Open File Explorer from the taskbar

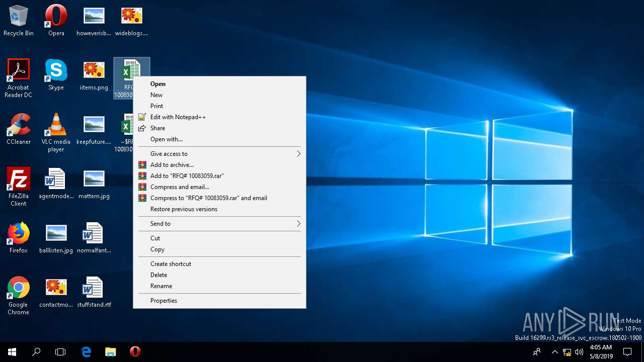[110, 352]
